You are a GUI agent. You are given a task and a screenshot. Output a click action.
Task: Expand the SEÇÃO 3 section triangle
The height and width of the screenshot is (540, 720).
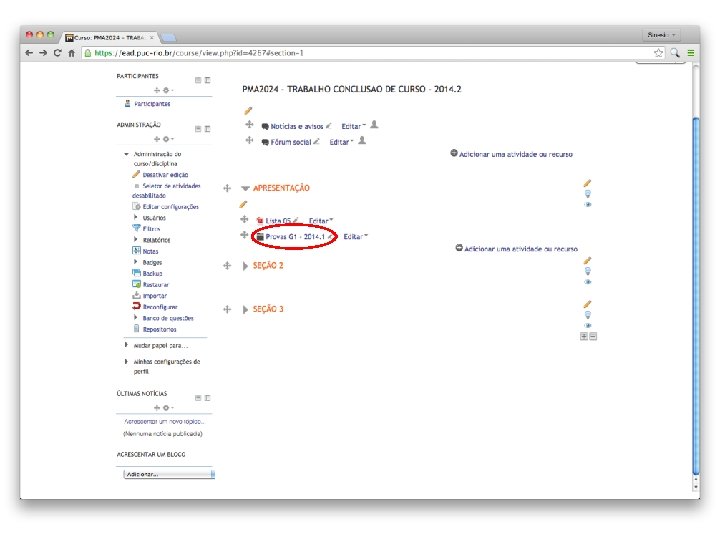(x=245, y=309)
